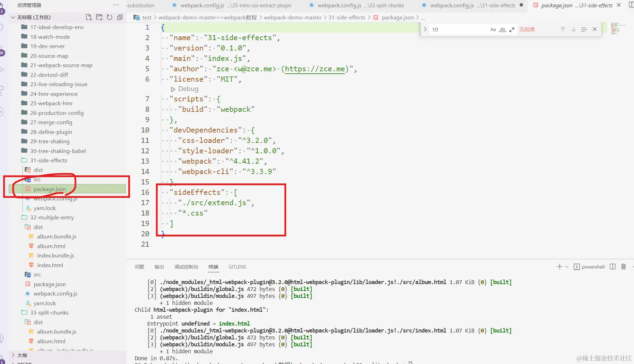Close the package.json editor tab

point(619,5)
